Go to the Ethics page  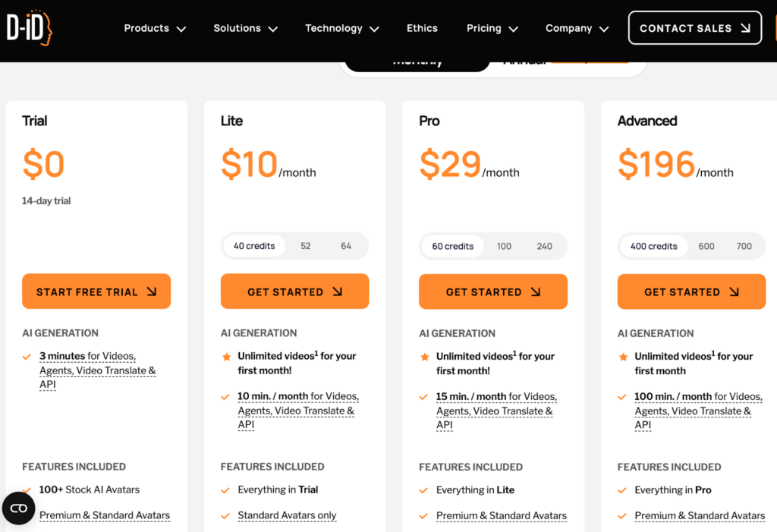422,28
